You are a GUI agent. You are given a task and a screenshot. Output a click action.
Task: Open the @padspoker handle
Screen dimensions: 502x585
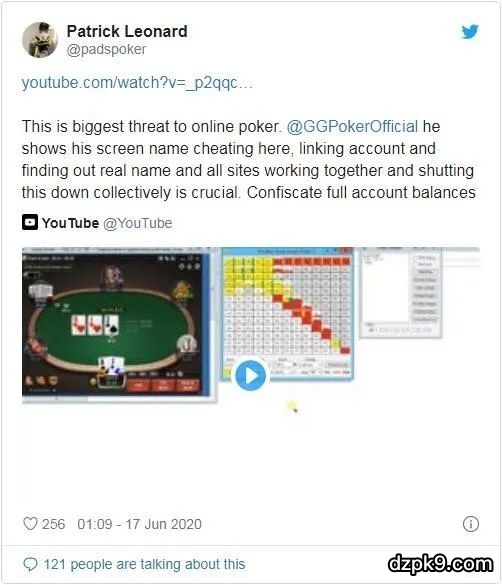click(106, 49)
